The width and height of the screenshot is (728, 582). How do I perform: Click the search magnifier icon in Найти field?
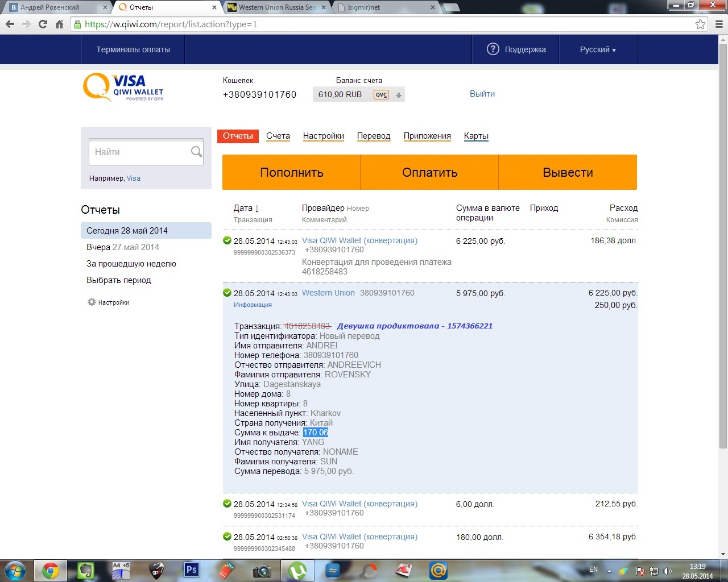196,152
